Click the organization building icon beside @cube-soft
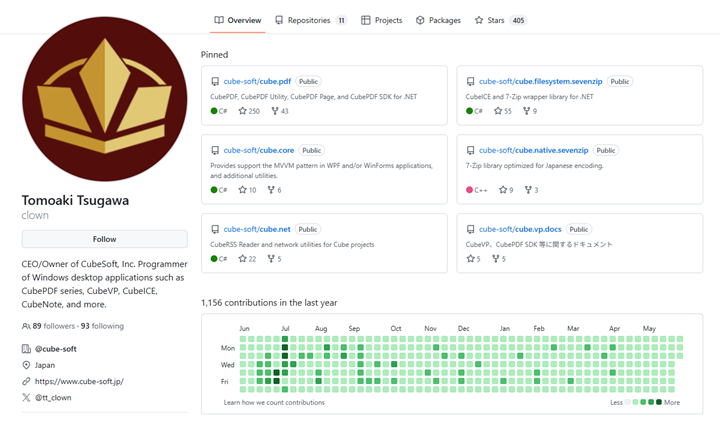The height and width of the screenshot is (421, 720). point(26,349)
